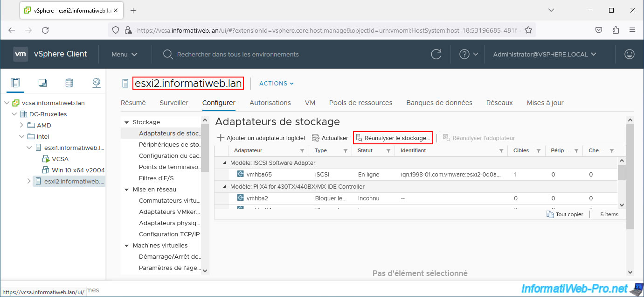Viewport: 644px width, 297px height.
Task: Filter the Adaptateur column
Action: click(x=302, y=151)
